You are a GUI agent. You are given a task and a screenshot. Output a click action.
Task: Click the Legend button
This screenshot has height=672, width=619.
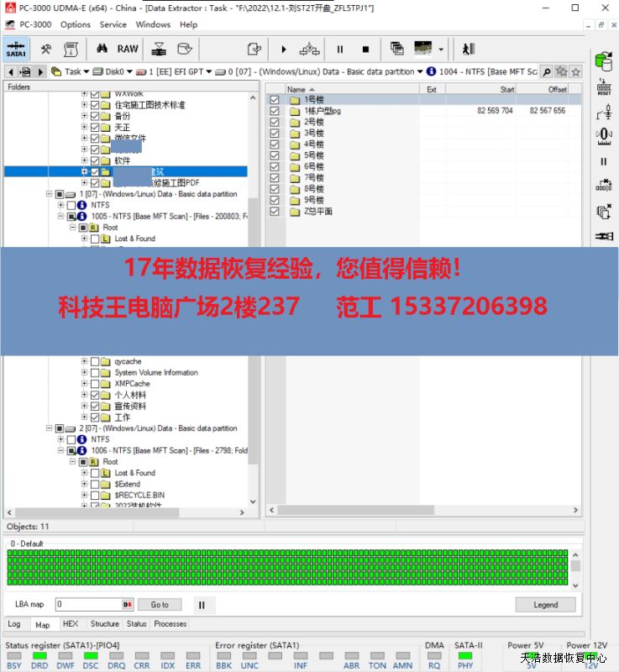tap(545, 604)
